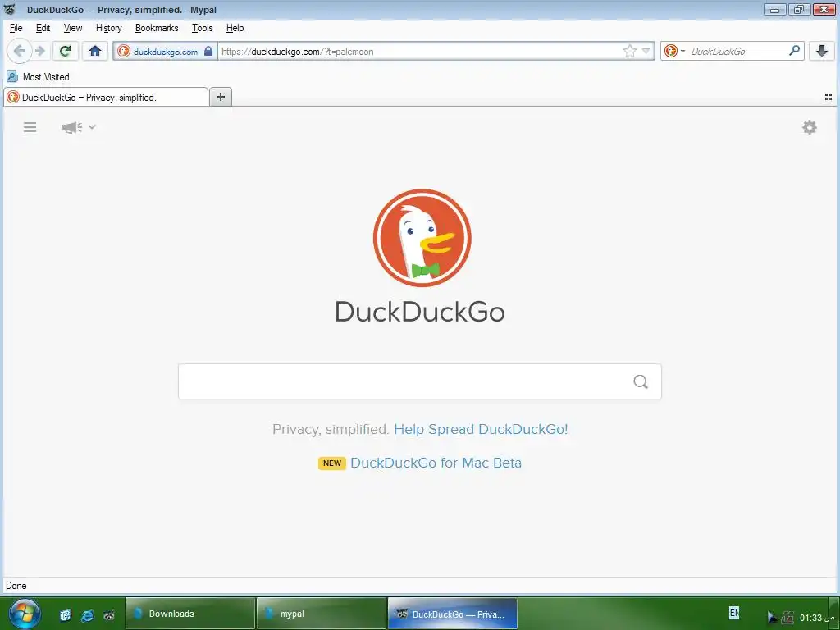Click into the URL address bar
This screenshot has height=630, width=840.
pos(421,52)
